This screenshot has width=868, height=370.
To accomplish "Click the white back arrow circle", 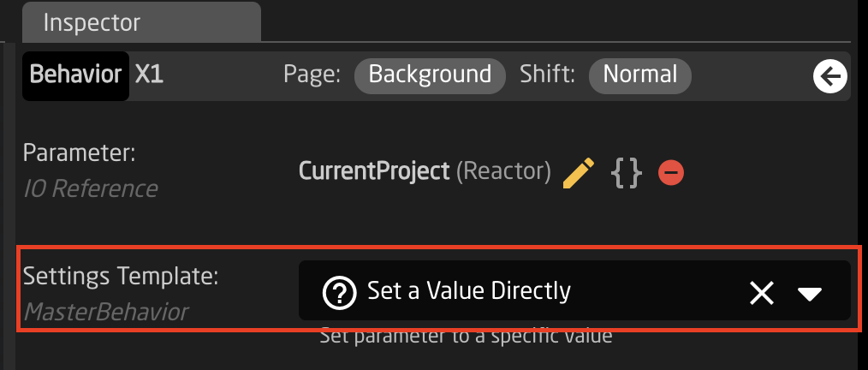I will (x=829, y=76).
